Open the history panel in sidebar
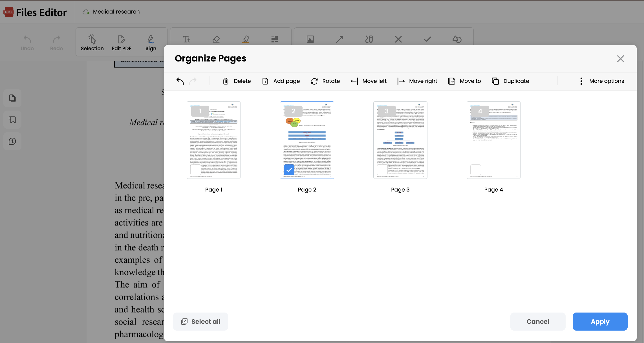644x343 pixels. (12, 141)
